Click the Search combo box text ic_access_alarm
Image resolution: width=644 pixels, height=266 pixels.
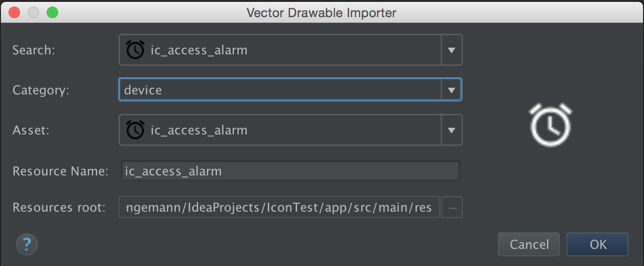tap(199, 50)
